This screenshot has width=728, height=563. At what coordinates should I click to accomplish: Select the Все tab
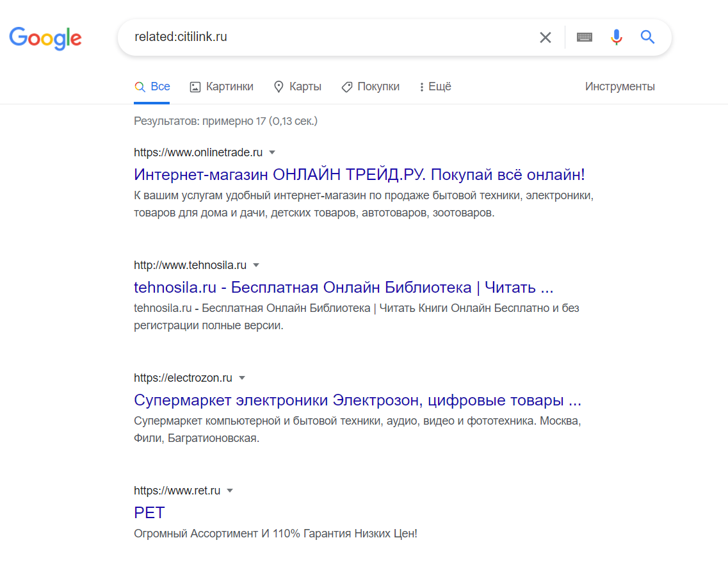click(152, 86)
